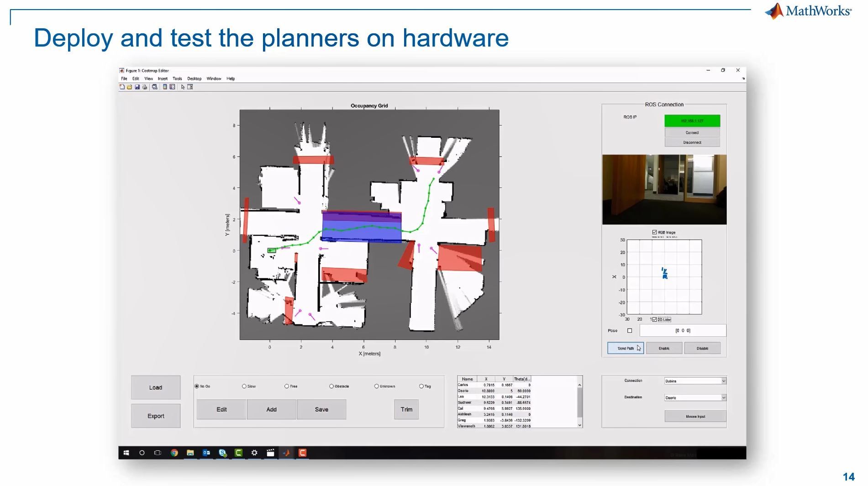Select the Print figure toolbar icon

click(145, 87)
